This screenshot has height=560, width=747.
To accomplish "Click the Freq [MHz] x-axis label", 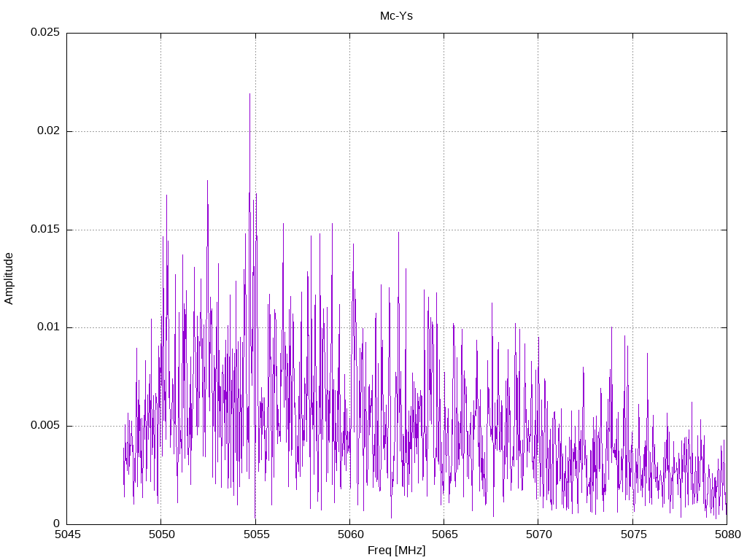I will tap(396, 551).
